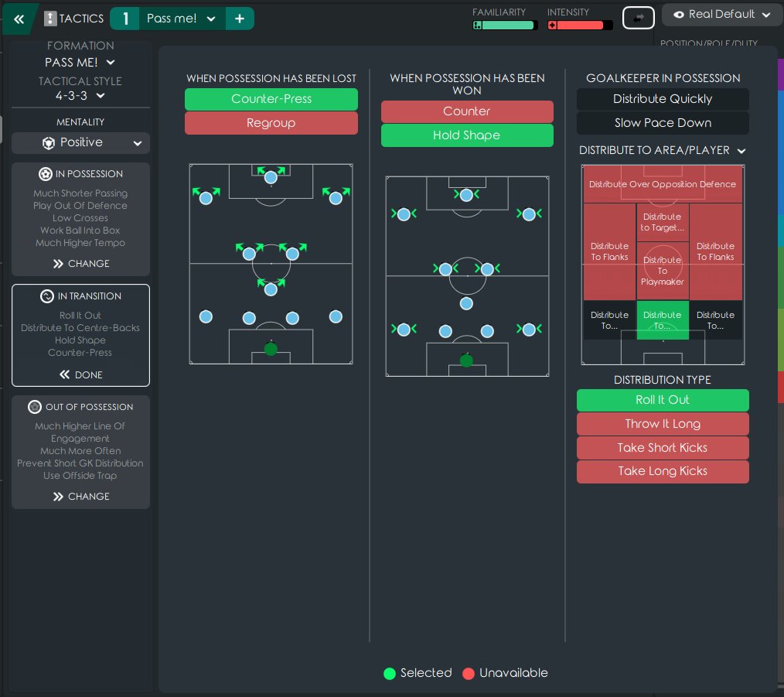
Task: Collapse the panel with the double-chevron back icon
Action: 19,19
